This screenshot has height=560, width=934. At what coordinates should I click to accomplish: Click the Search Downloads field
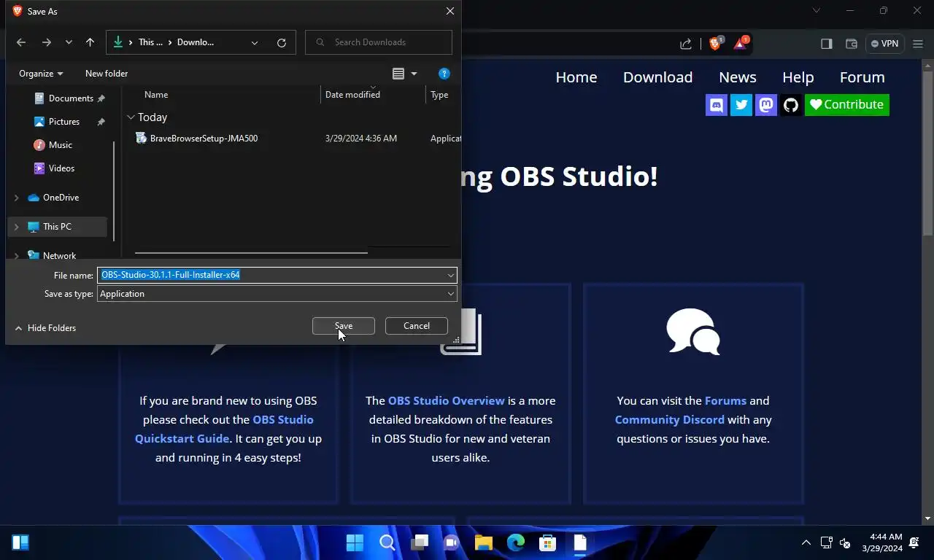coord(379,42)
